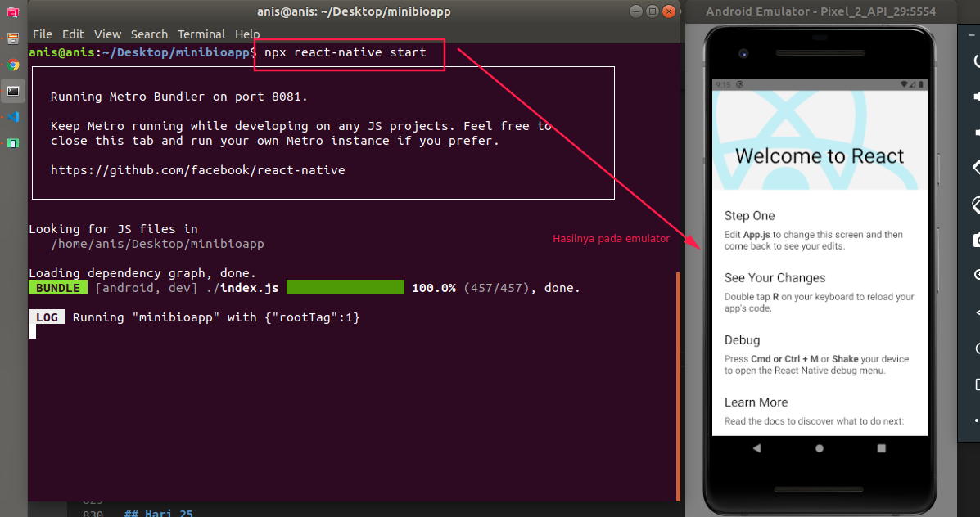
Task: Tap the Android Overview square button
Action: pyautogui.click(x=881, y=448)
